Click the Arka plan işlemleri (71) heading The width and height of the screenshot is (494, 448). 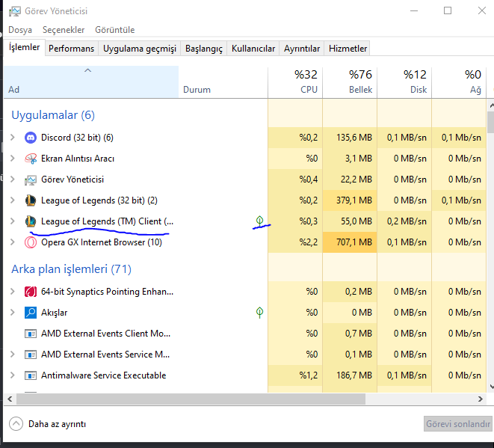click(71, 269)
